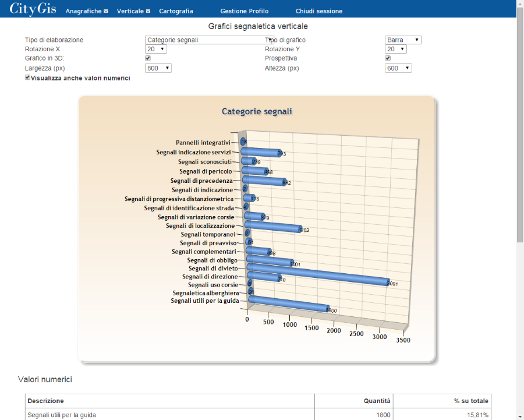Disable the Prospettiva checkbox
This screenshot has width=524, height=420.
(388, 58)
